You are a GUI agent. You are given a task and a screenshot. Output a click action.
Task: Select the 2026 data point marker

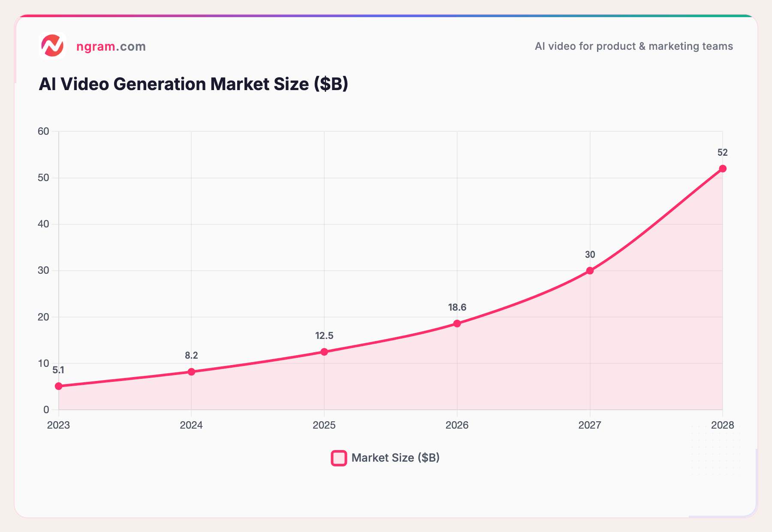pos(457,323)
